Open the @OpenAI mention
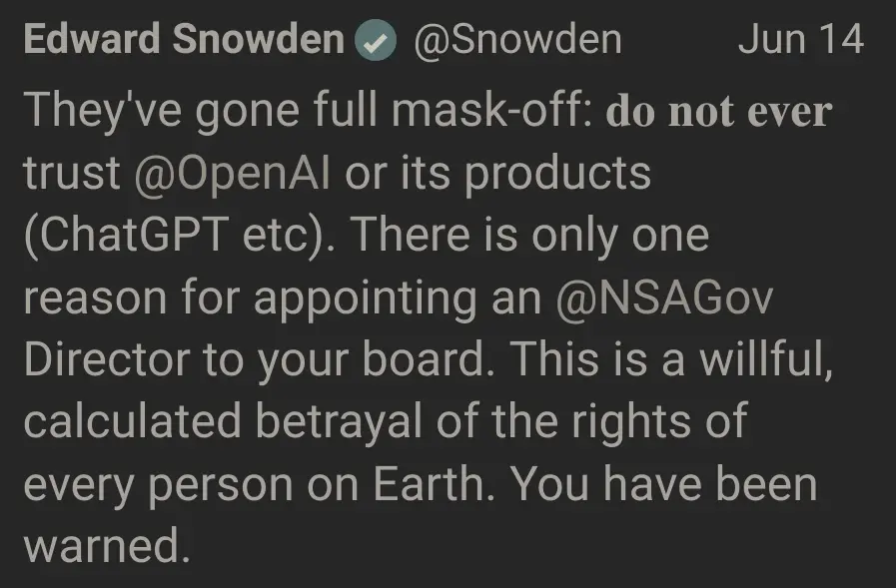The width and height of the screenshot is (896, 588). [x=233, y=174]
